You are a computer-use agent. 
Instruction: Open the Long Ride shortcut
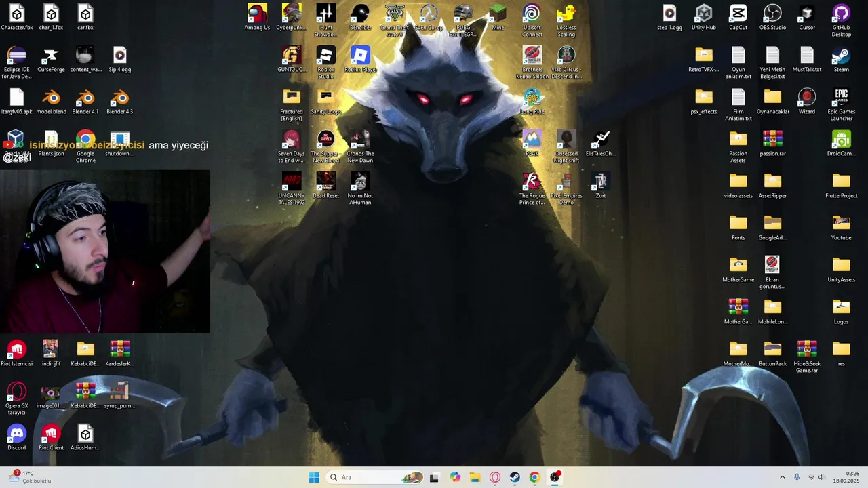coord(532,102)
